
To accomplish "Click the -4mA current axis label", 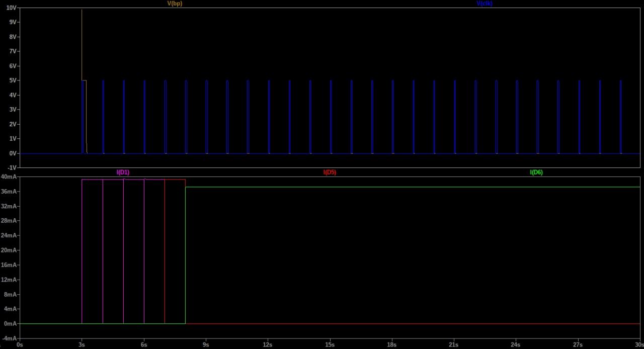I will 10,338.
